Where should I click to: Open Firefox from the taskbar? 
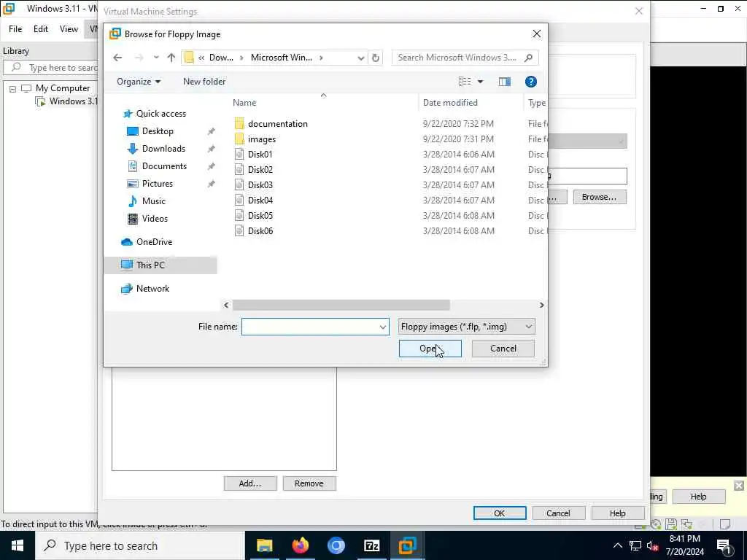pyautogui.click(x=301, y=545)
